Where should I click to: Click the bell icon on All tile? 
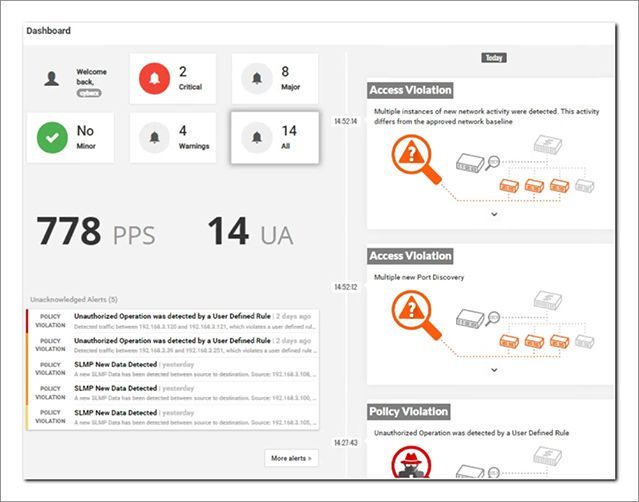point(257,138)
